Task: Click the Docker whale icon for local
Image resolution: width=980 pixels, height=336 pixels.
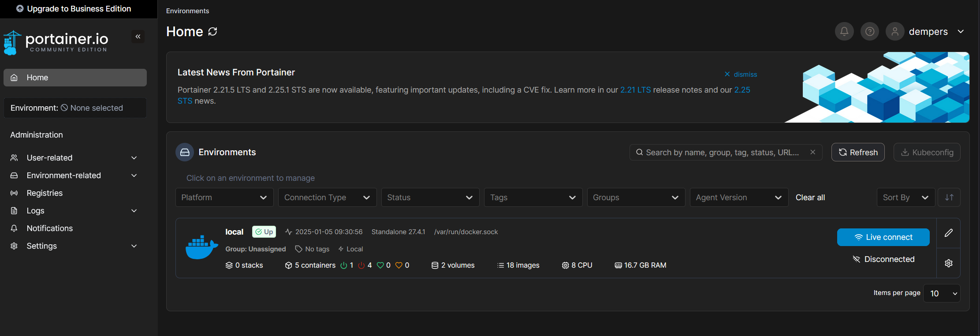Action: point(202,247)
